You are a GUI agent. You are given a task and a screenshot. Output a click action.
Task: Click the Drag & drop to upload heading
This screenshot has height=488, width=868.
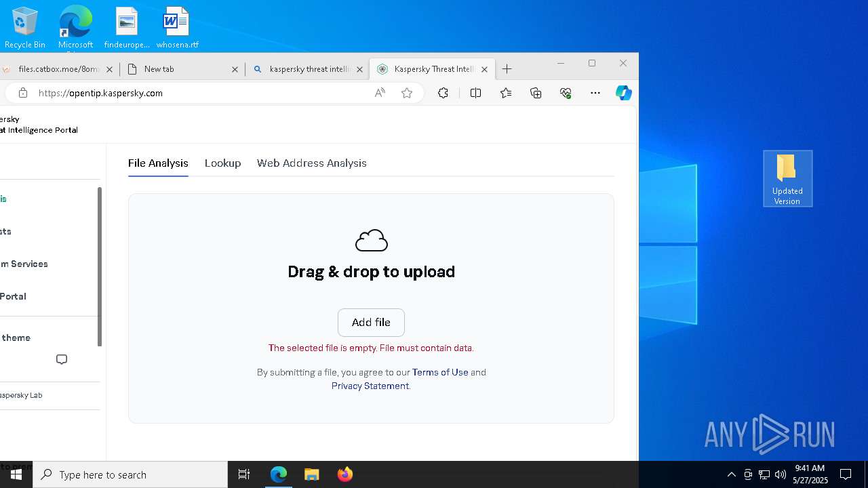(371, 272)
